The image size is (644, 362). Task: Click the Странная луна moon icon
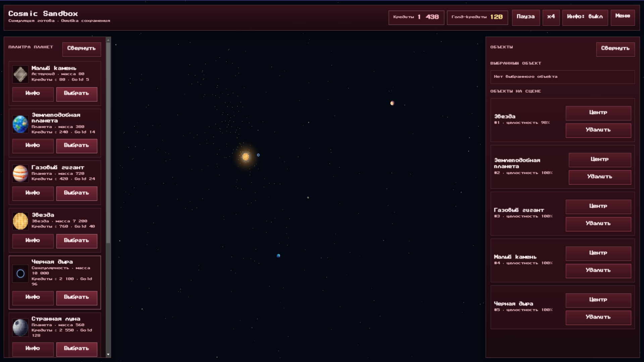point(20,327)
